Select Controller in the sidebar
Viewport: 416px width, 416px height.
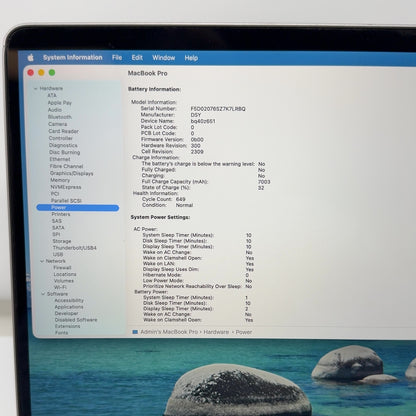(x=61, y=138)
